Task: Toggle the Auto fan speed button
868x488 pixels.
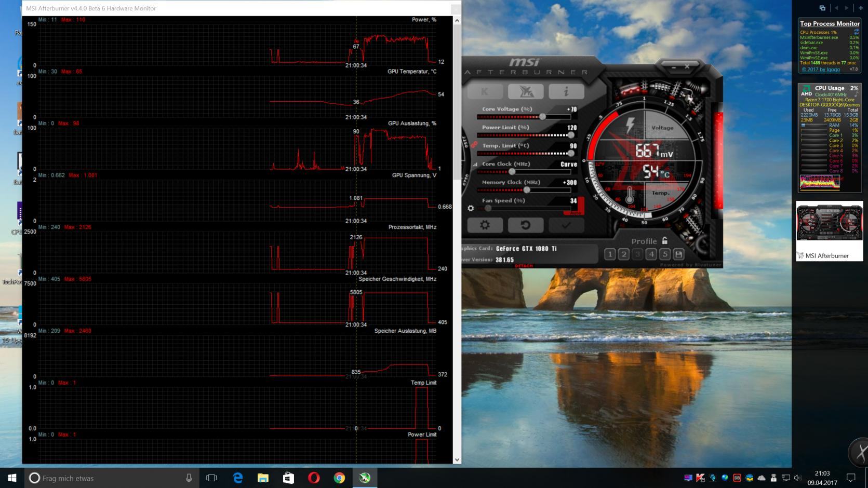Action: pos(575,213)
